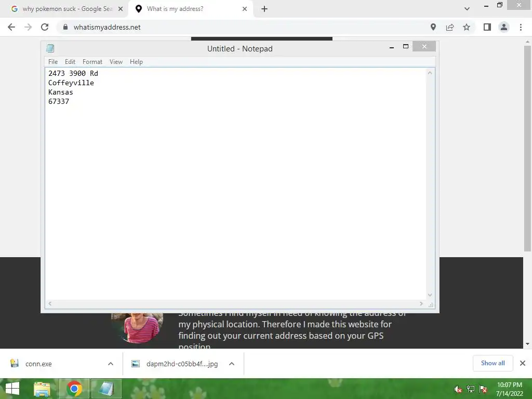The width and height of the screenshot is (532, 399).
Task: Expand options for conn.exe download
Action: click(111, 364)
